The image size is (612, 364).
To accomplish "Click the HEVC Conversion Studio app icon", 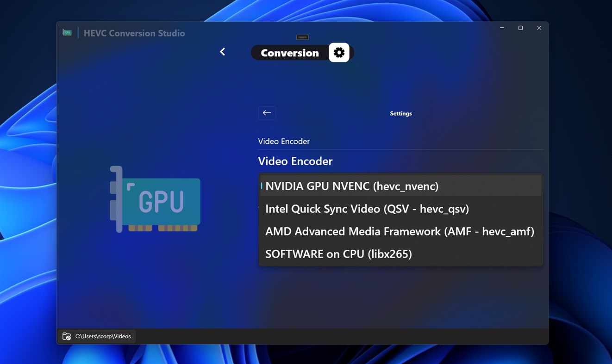I will pyautogui.click(x=67, y=33).
